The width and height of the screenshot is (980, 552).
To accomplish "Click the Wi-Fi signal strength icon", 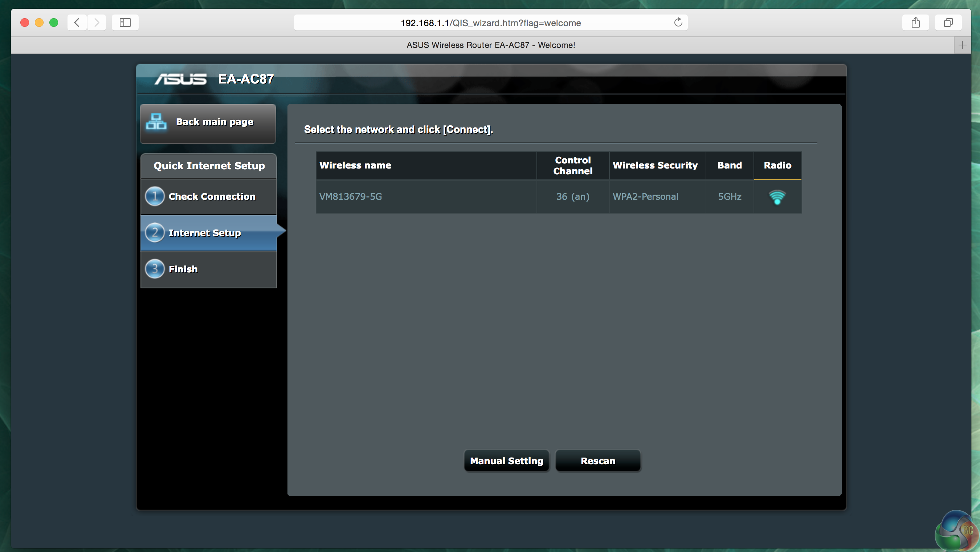I will click(x=777, y=197).
